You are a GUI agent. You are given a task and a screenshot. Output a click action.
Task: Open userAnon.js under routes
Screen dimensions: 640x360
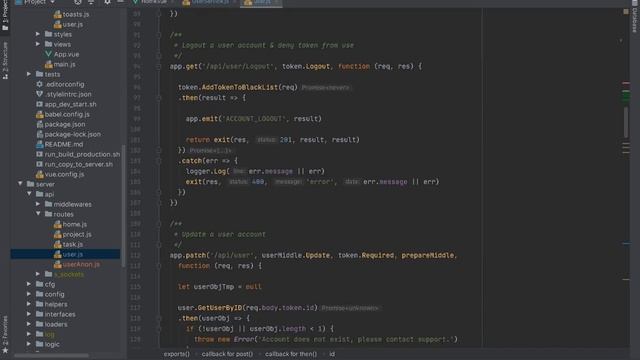77,264
